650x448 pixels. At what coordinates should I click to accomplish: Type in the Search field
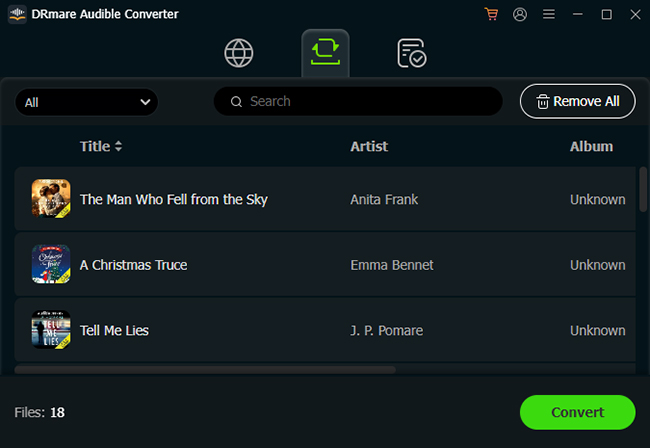(370, 101)
